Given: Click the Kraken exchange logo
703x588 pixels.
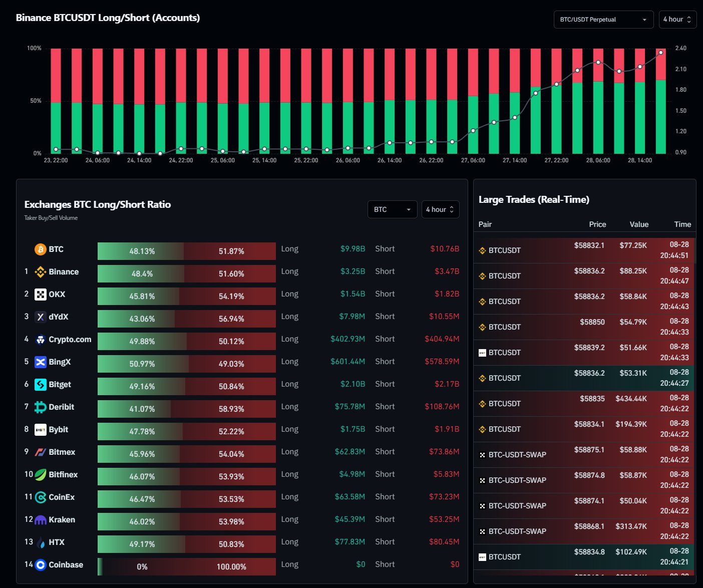Looking at the screenshot, I should [x=40, y=520].
